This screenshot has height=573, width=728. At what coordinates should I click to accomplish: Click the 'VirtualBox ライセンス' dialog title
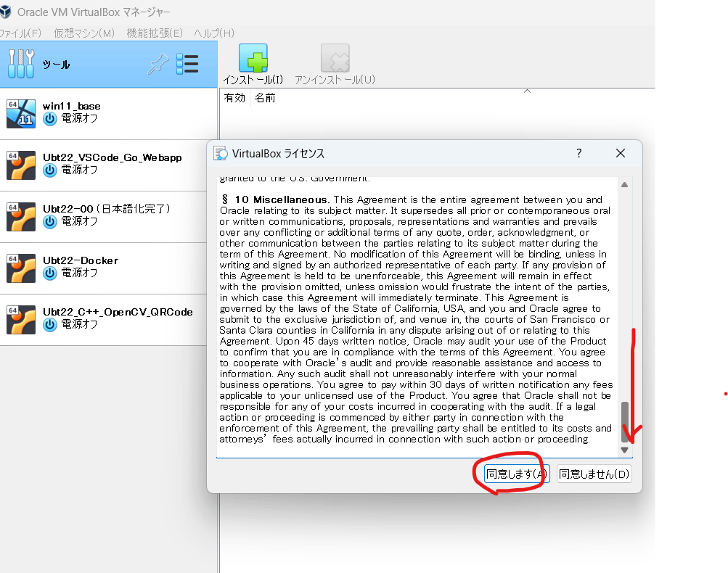pos(278,154)
